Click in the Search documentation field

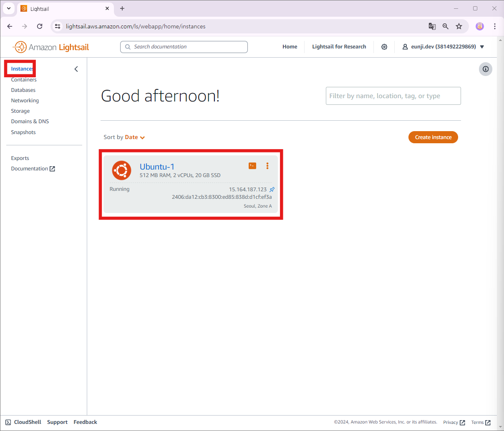184,47
